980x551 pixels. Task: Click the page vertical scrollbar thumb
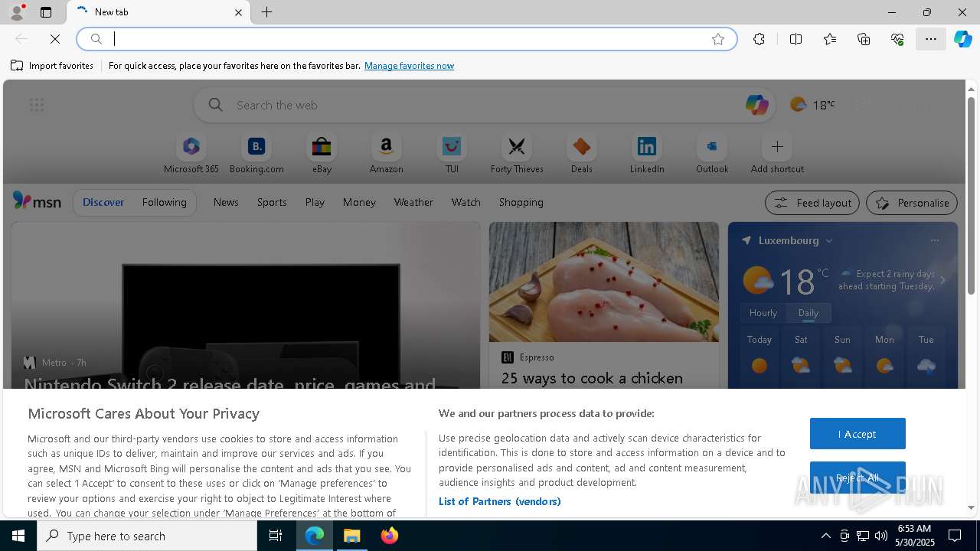click(971, 195)
